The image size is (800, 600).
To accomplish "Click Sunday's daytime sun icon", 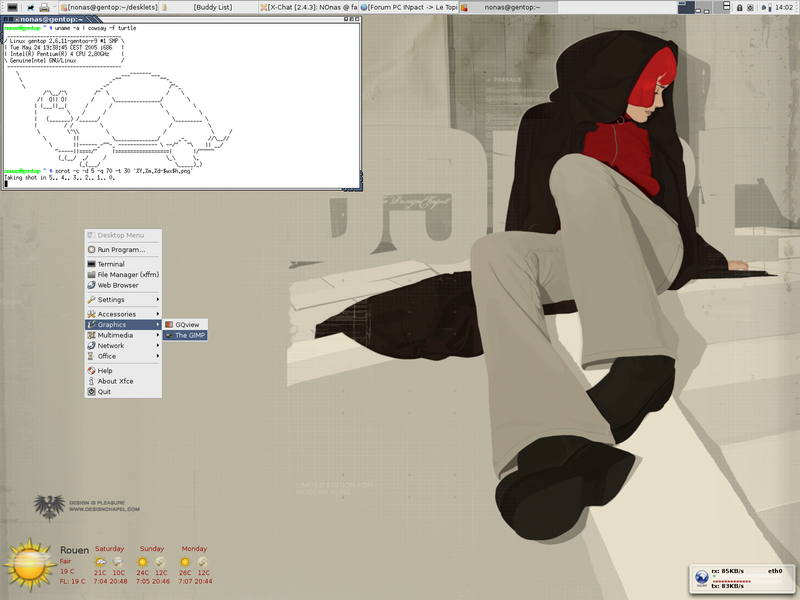I will 143,562.
